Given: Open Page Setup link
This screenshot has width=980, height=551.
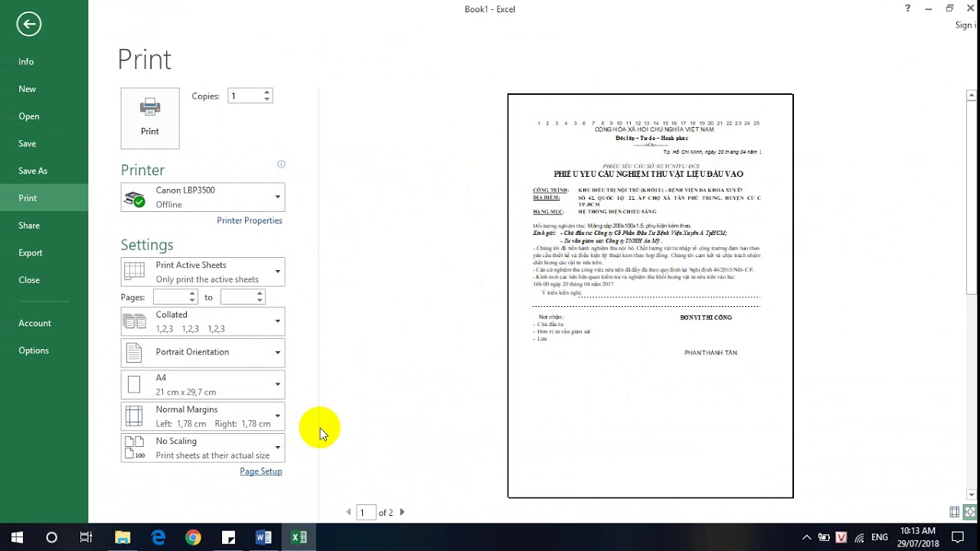Looking at the screenshot, I should tap(261, 471).
